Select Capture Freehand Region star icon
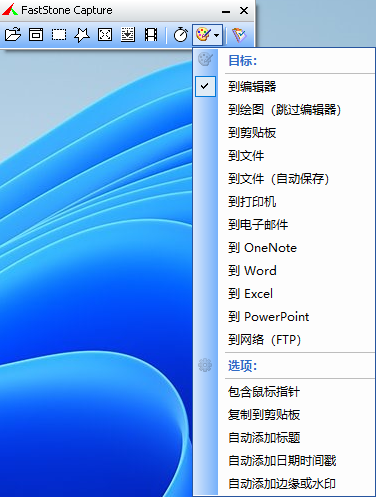376x497 pixels. tap(82, 35)
